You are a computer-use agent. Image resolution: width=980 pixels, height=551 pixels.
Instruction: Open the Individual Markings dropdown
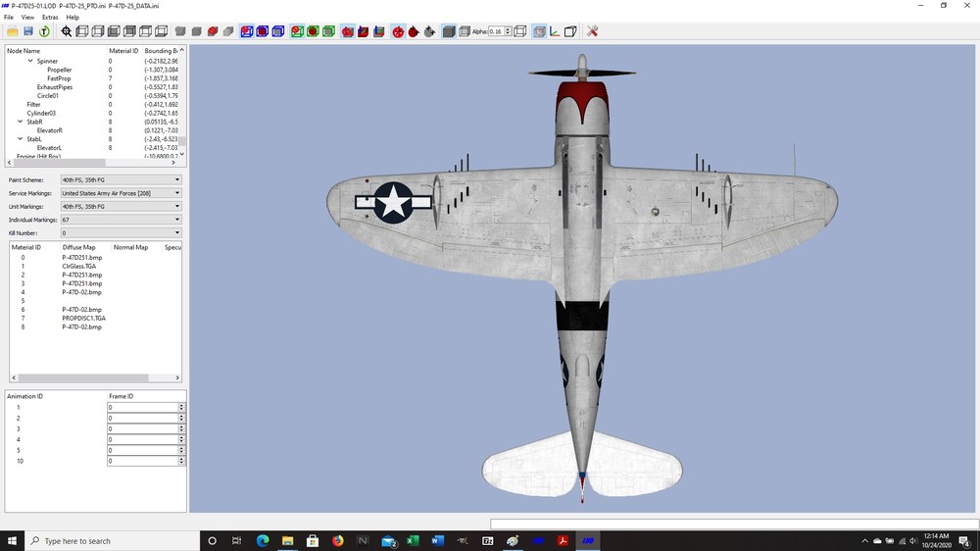[121, 220]
